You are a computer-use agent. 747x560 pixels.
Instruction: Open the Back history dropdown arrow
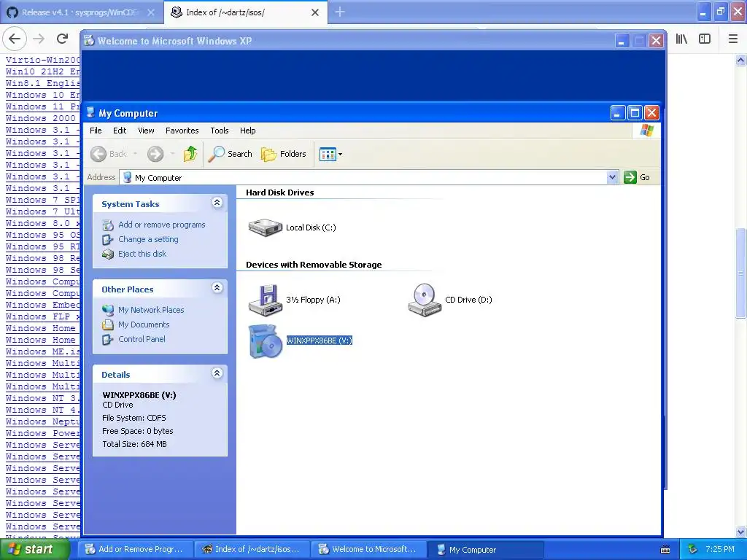click(135, 154)
